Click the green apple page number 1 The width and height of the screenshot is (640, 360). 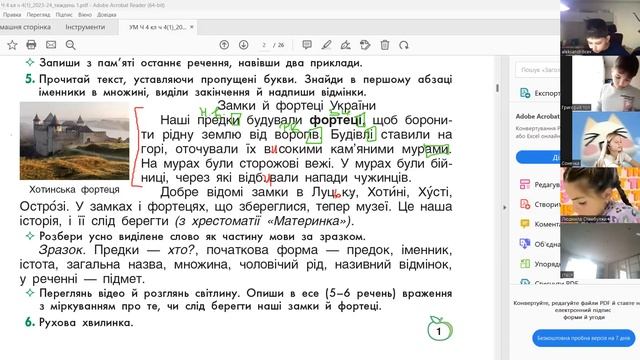tap(440, 329)
